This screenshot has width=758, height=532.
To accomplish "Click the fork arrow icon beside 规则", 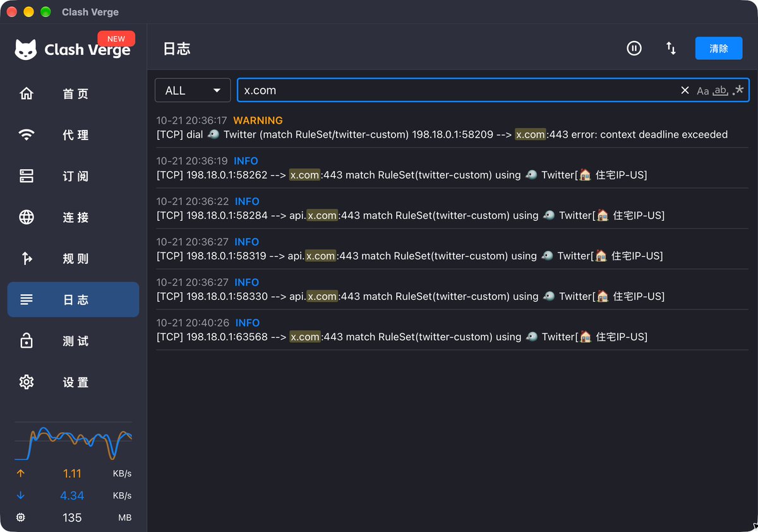I will (x=27, y=258).
